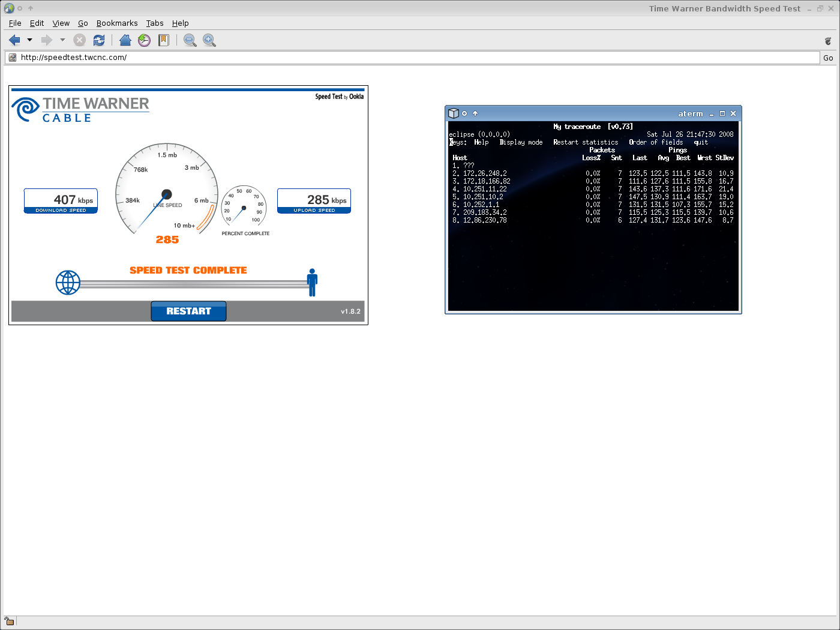Open the File menu
This screenshot has height=630, width=840.
click(15, 23)
